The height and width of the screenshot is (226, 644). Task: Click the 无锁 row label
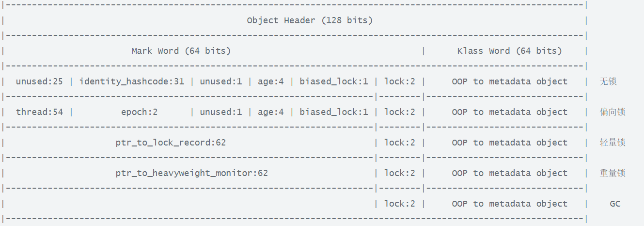point(608,81)
